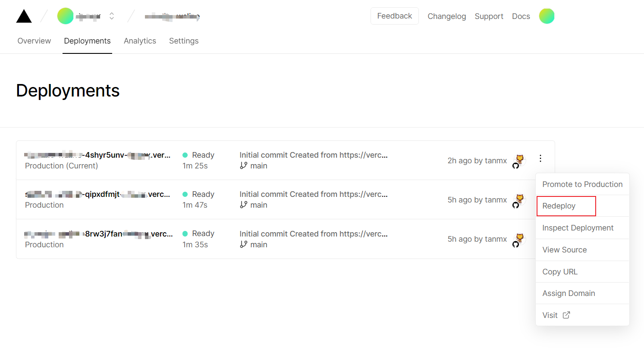Image resolution: width=644 pixels, height=358 pixels.
Task: Open the Changelog link
Action: 446,16
